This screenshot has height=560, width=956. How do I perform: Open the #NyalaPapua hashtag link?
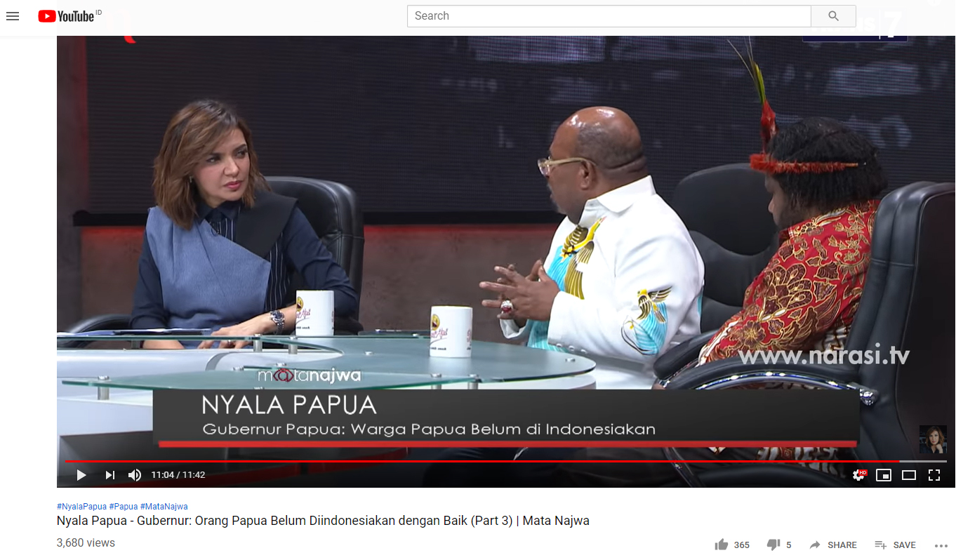81,507
